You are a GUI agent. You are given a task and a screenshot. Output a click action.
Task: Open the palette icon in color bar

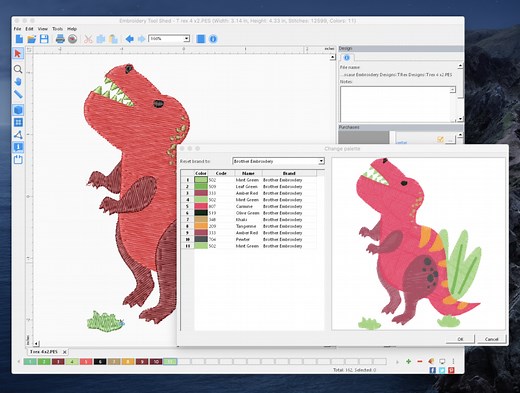pyautogui.click(x=431, y=361)
